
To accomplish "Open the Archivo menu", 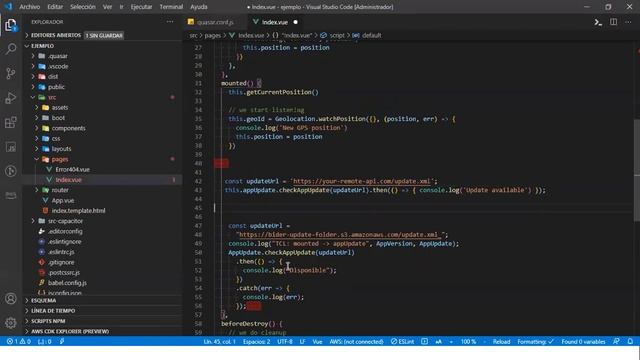I will 29,7.
